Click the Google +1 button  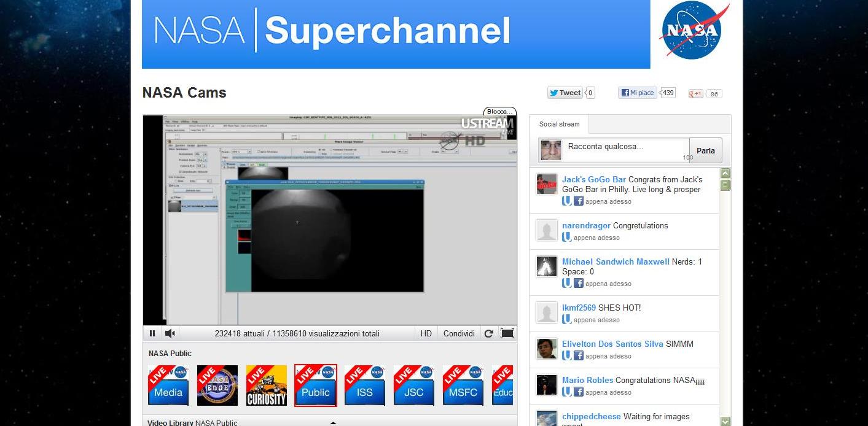coord(695,94)
